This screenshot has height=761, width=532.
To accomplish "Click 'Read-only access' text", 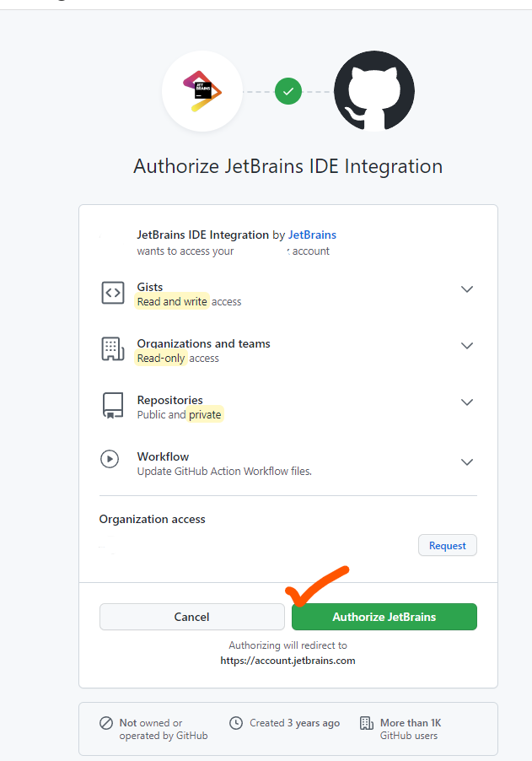I will (178, 359).
